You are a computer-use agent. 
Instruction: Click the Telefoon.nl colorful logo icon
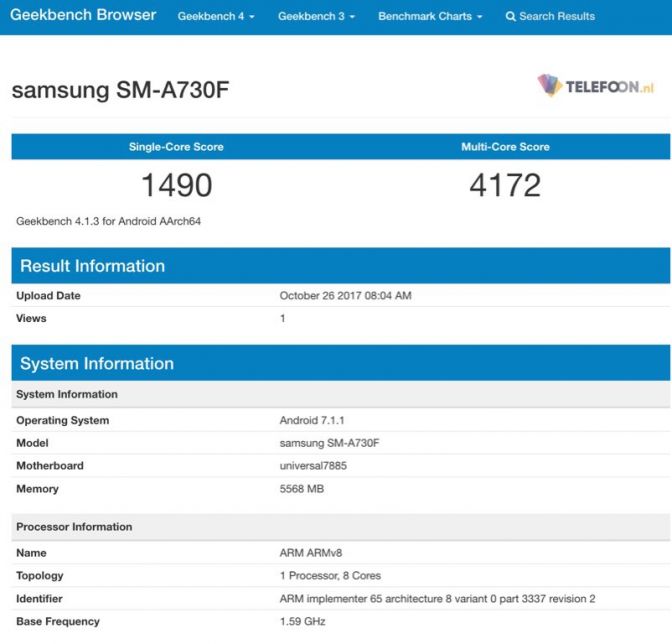click(550, 86)
